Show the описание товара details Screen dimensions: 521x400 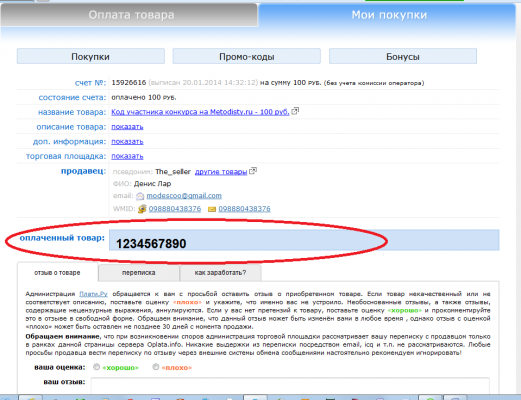tap(127, 127)
